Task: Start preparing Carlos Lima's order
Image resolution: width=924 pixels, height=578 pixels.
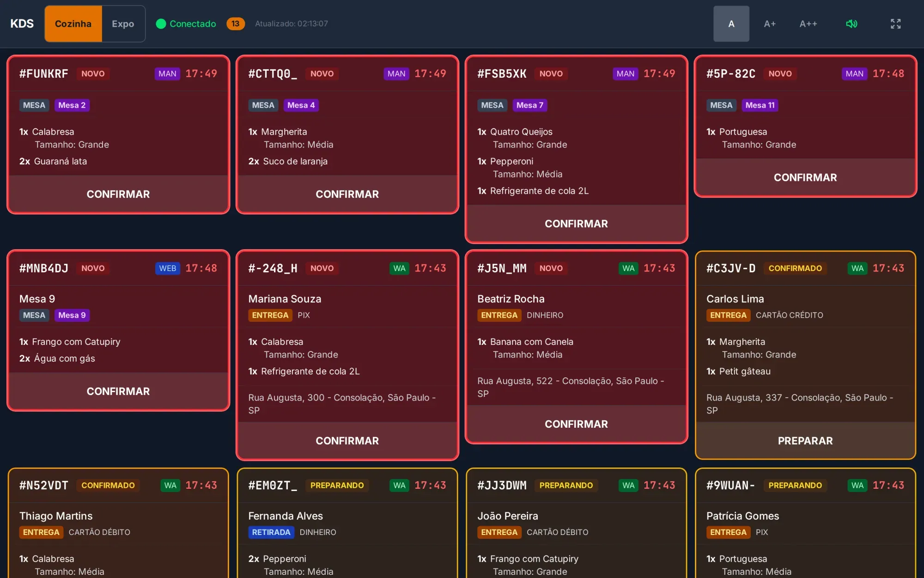Action: [x=805, y=441]
